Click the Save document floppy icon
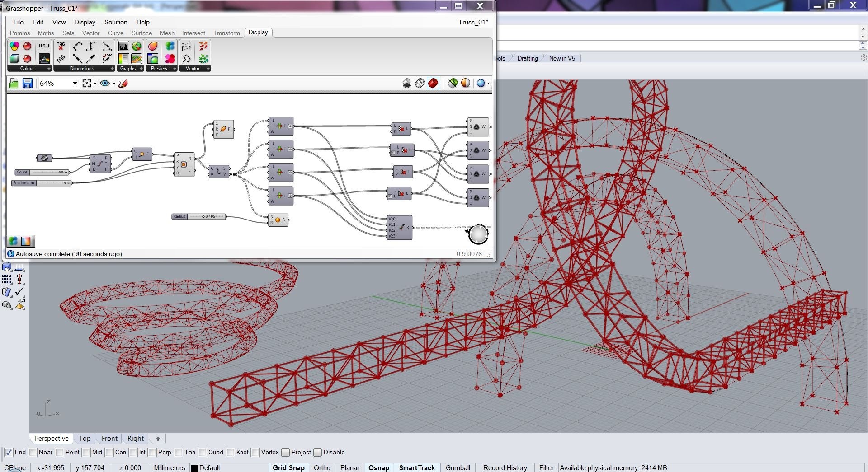The image size is (868, 472). pyautogui.click(x=28, y=83)
